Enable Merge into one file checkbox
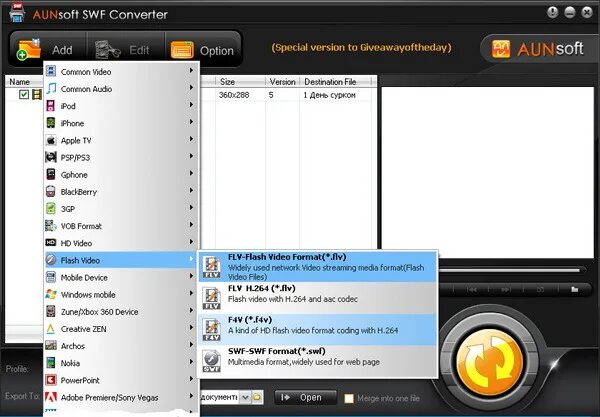Screen dimensions: 600x417 (x=349, y=398)
